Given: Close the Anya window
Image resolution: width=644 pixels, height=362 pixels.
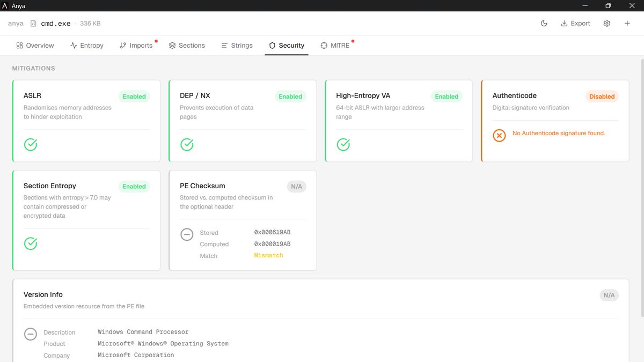Looking at the screenshot, I should pos(632,6).
